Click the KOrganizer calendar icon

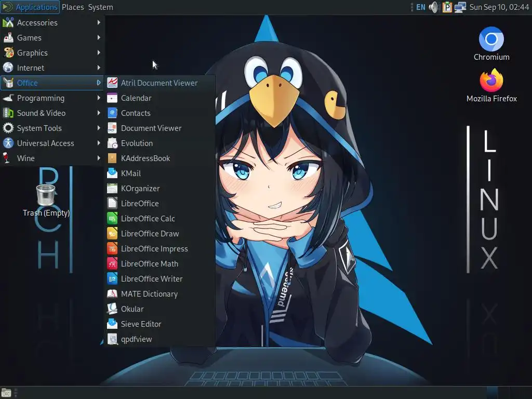(x=112, y=188)
